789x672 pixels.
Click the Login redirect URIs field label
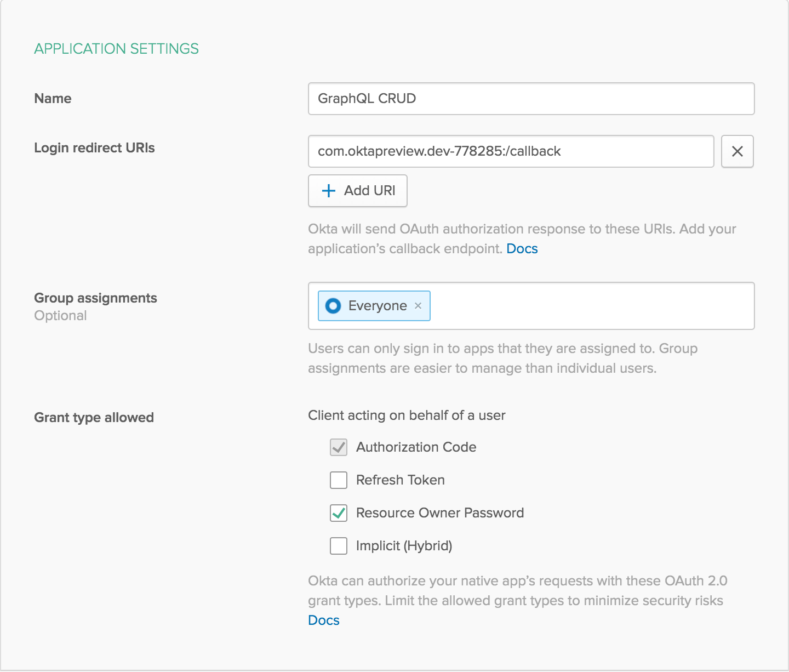(x=94, y=148)
